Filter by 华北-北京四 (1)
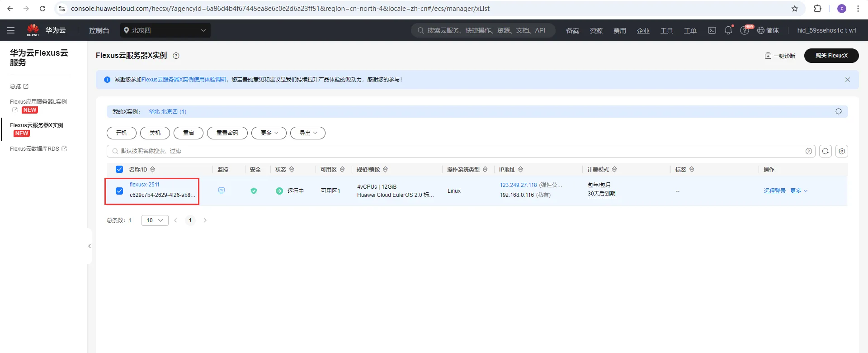Viewport: 868px width, 353px height. 168,111
